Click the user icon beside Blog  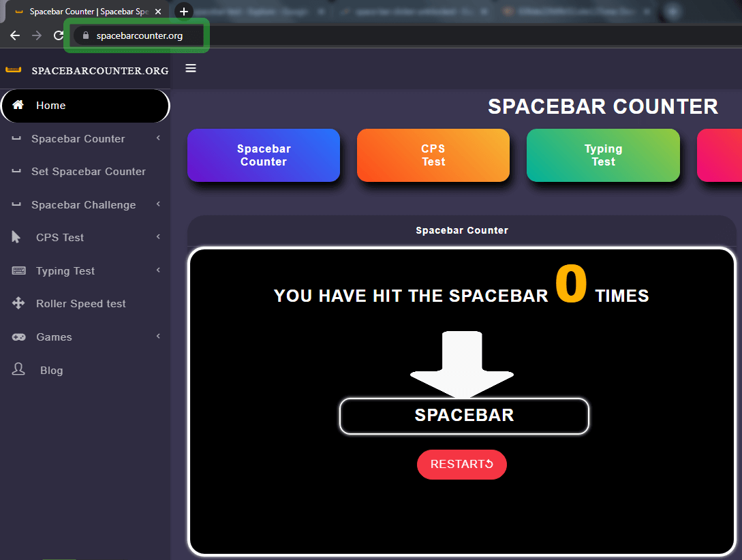pyautogui.click(x=18, y=369)
